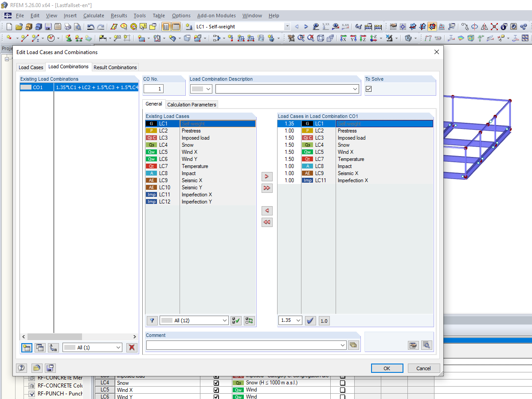
Task: Open the Comment dropdown arrow
Action: 342,344
